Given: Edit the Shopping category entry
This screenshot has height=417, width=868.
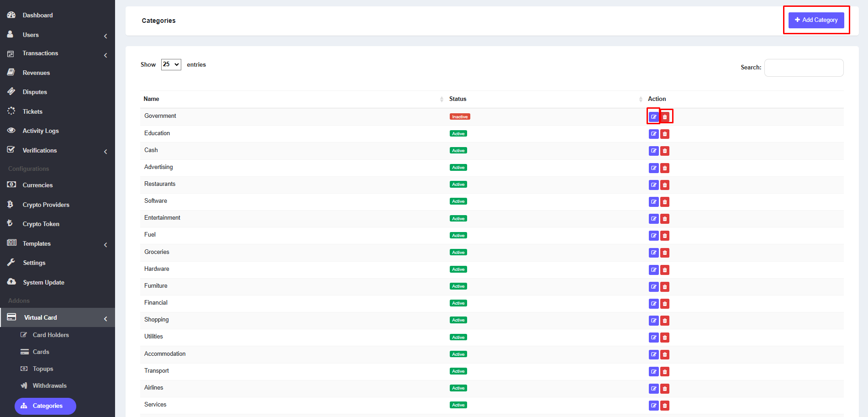Looking at the screenshot, I should 653,321.
